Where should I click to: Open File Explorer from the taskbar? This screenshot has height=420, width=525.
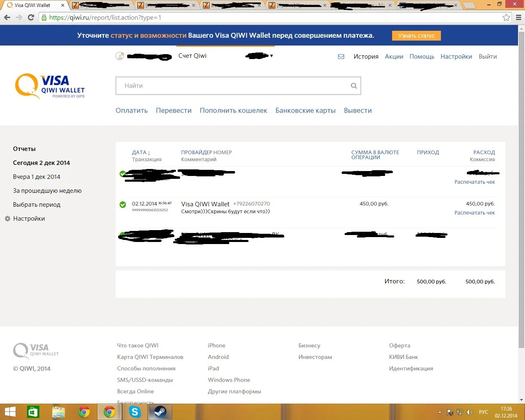(59, 412)
